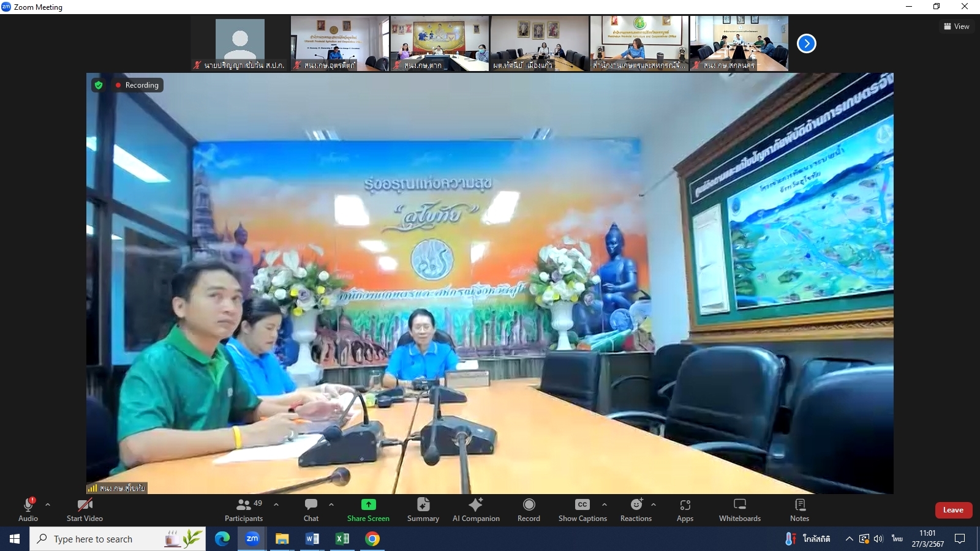
Task: Switch to Zoom in the taskbar
Action: (252, 539)
